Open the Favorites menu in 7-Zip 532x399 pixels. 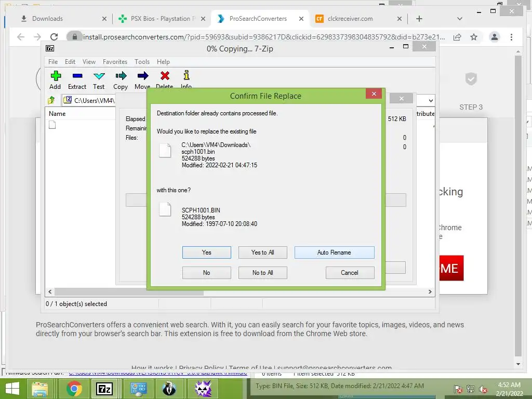115,62
